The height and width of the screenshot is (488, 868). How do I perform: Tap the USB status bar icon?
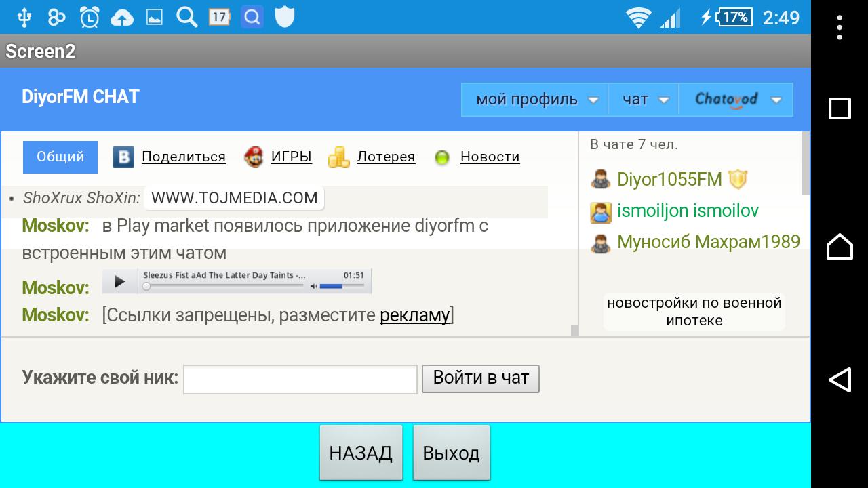click(x=24, y=17)
